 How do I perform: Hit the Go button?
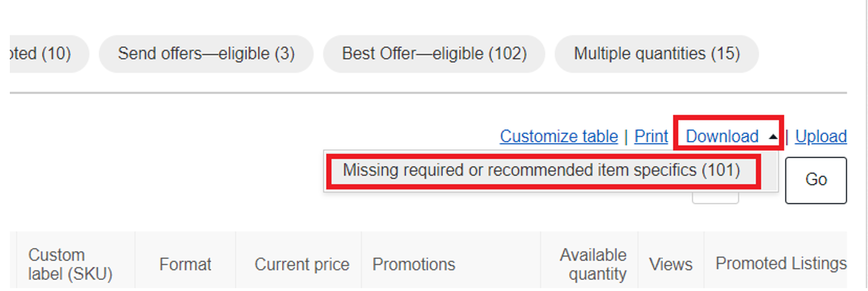[816, 180]
